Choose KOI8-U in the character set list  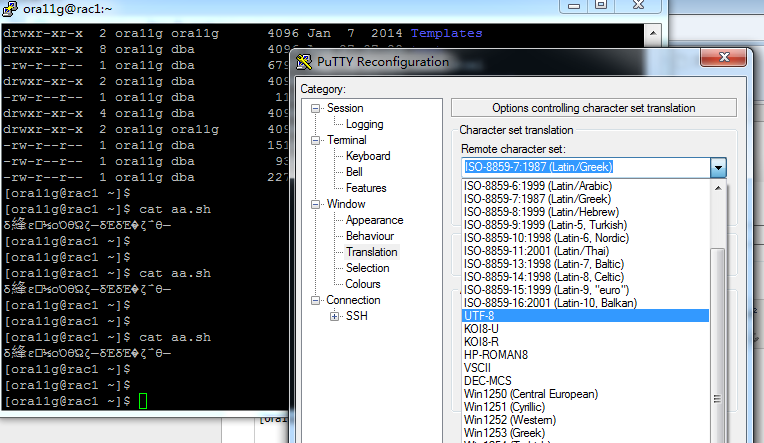point(585,328)
